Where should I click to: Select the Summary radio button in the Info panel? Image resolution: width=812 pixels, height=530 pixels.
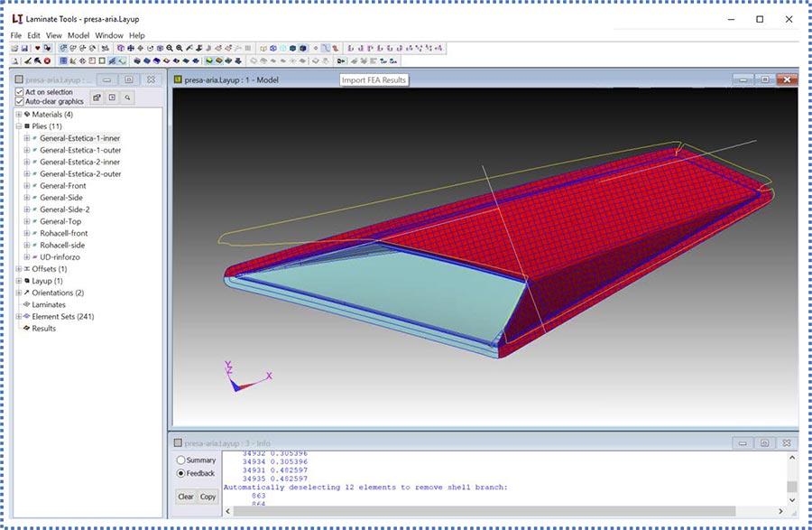[x=180, y=460]
